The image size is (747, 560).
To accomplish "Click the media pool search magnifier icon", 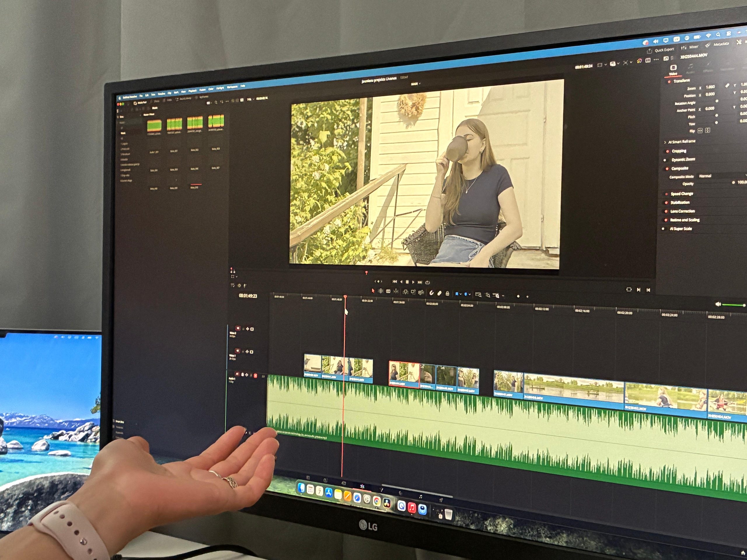I will click(x=216, y=102).
